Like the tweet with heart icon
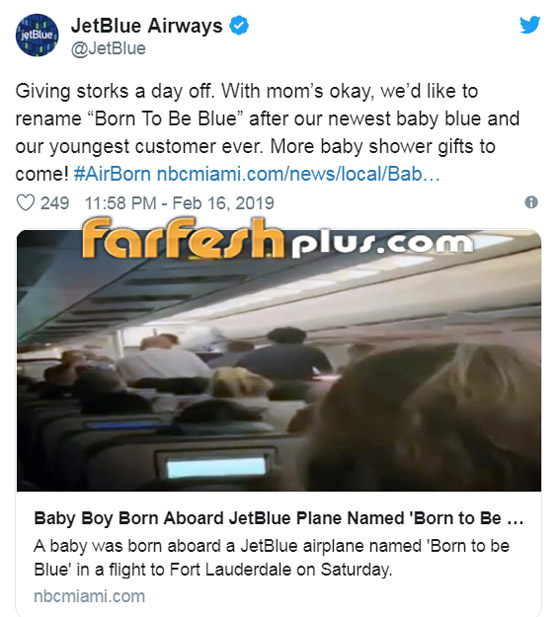 click(26, 203)
